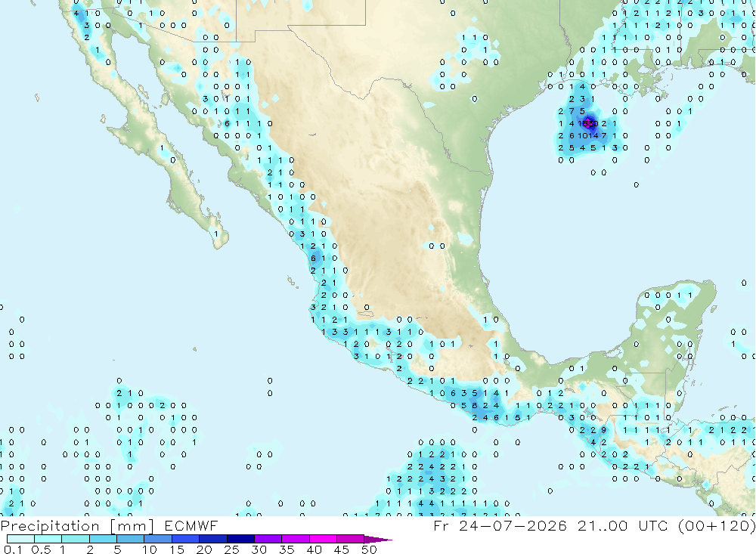Viewport: 756px width, 554px height.
Task: Select the 45–50 mm legend swatch
Action: (x=351, y=539)
